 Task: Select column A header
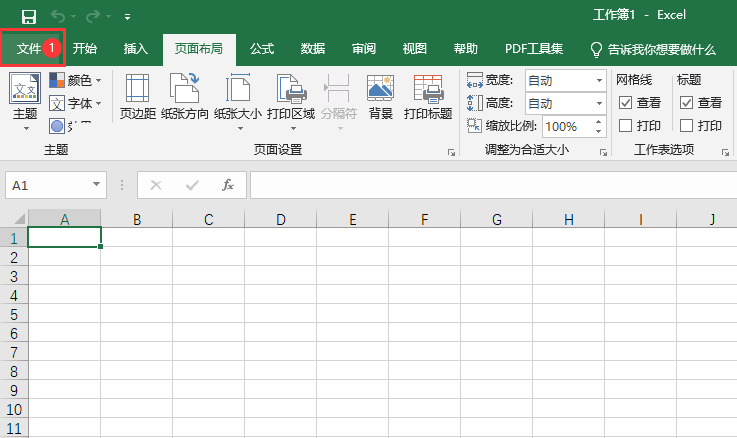pos(64,219)
